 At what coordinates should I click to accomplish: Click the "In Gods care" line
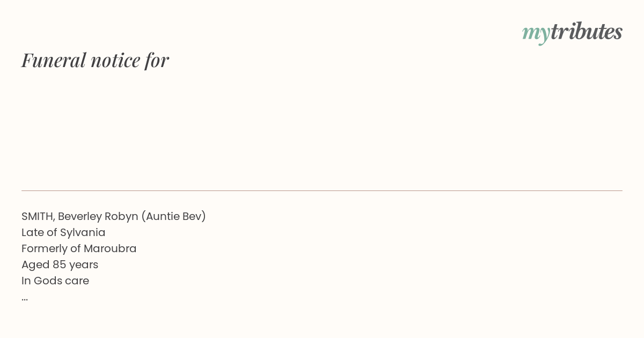[55, 281]
